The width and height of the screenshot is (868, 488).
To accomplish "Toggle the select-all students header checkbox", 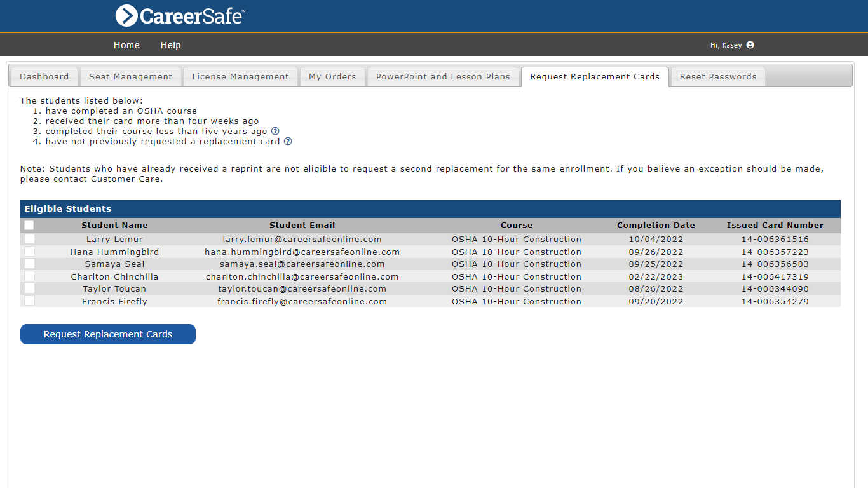I will [x=29, y=226].
